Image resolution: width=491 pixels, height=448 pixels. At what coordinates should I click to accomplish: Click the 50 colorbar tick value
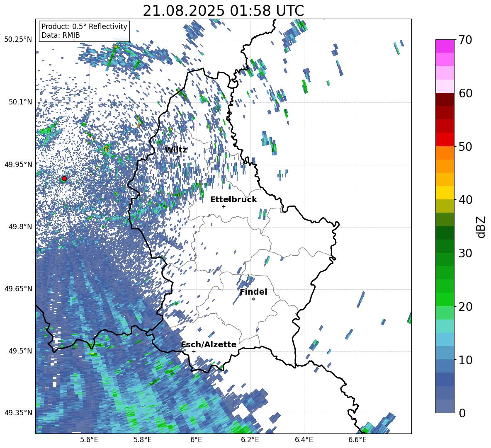coord(465,146)
